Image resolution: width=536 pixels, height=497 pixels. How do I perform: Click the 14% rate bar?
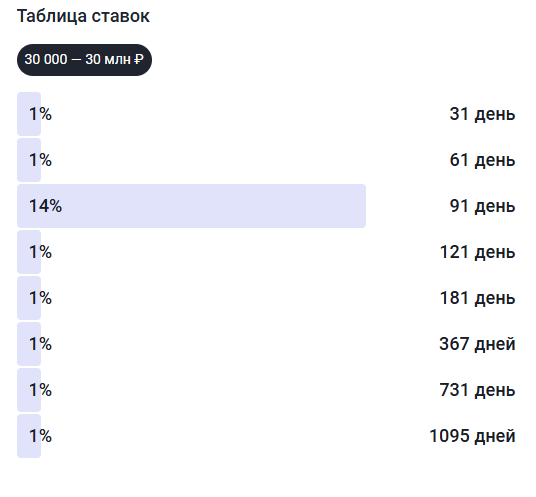pos(191,206)
